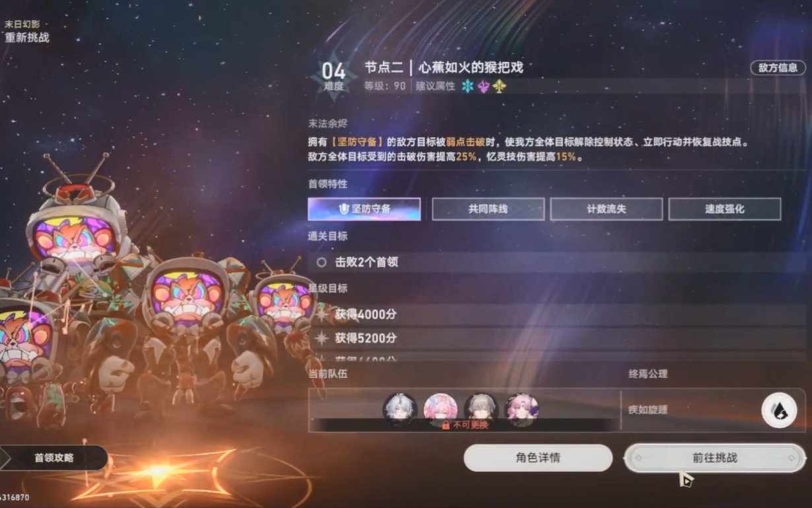Switch to the 共同阵线 trait tab
The image size is (812, 508).
488,209
